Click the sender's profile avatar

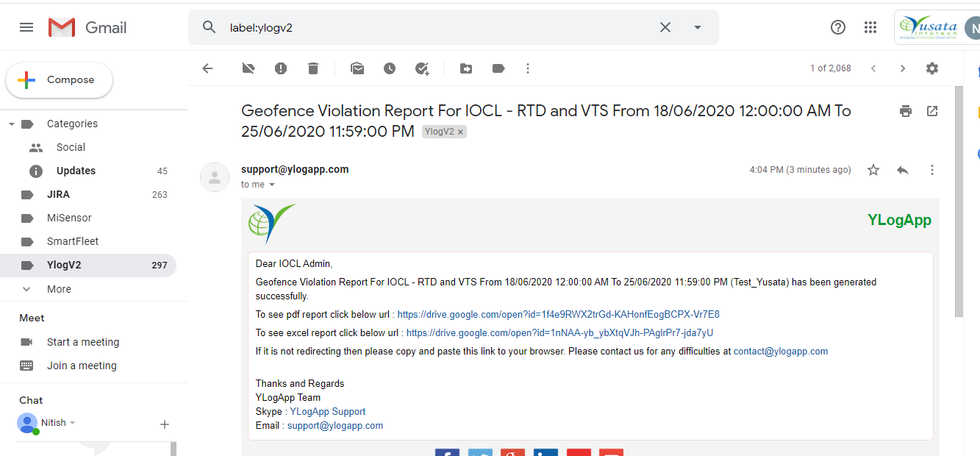click(215, 177)
